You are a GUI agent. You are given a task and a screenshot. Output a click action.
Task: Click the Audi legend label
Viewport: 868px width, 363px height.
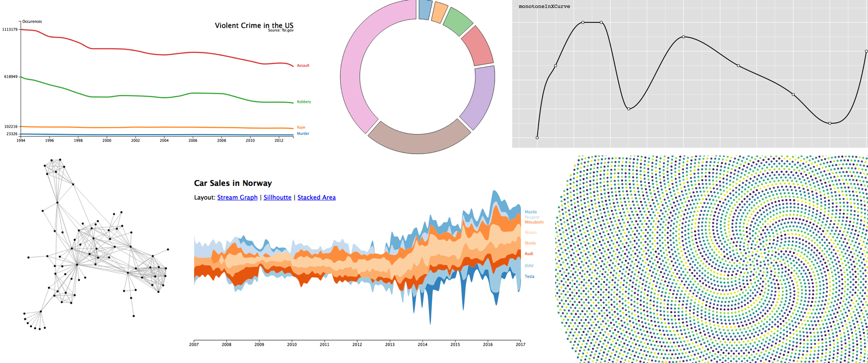(529, 254)
